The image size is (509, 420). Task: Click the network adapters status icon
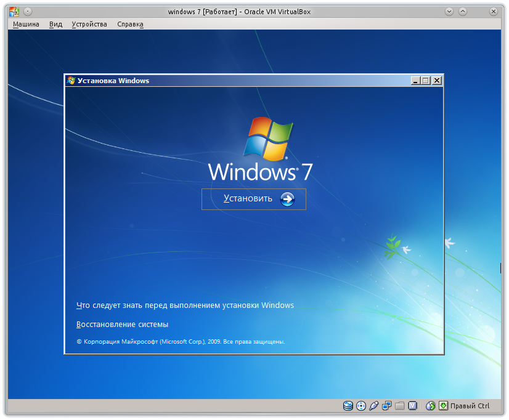point(386,405)
